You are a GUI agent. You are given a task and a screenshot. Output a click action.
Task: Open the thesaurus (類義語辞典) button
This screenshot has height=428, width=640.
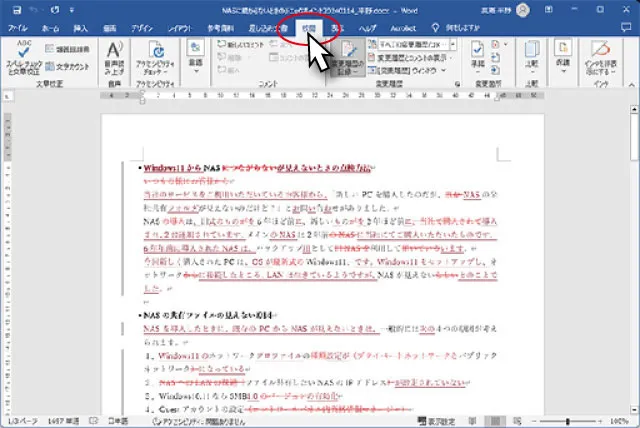pyautogui.click(x=68, y=49)
